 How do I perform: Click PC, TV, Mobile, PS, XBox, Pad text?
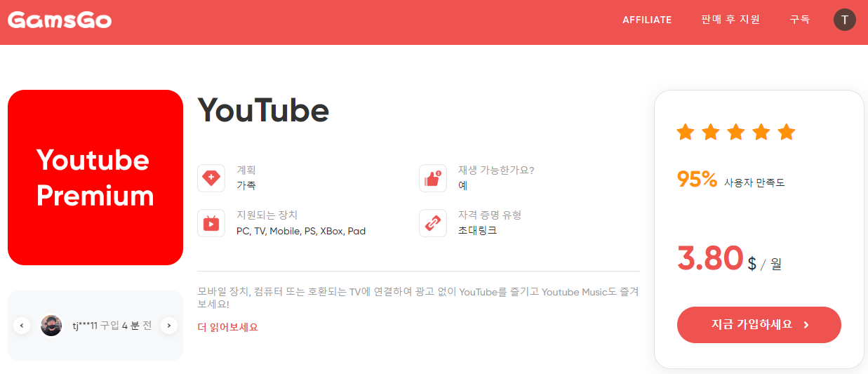coord(301,231)
